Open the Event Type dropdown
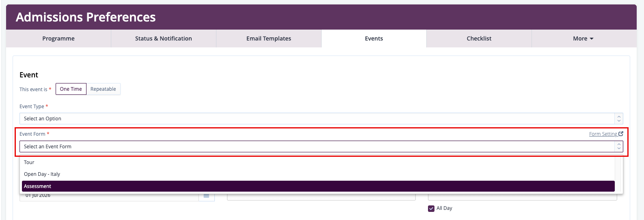The height and width of the screenshot is (220, 644). click(x=321, y=119)
